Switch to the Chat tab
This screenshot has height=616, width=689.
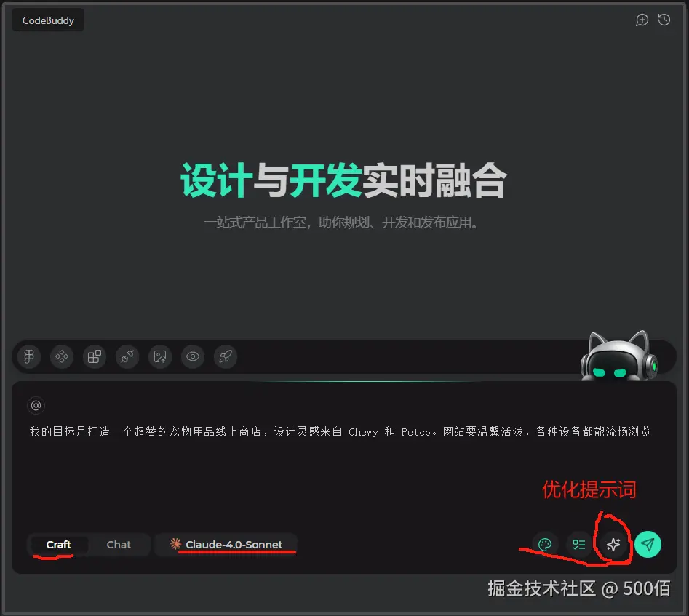[x=119, y=544]
